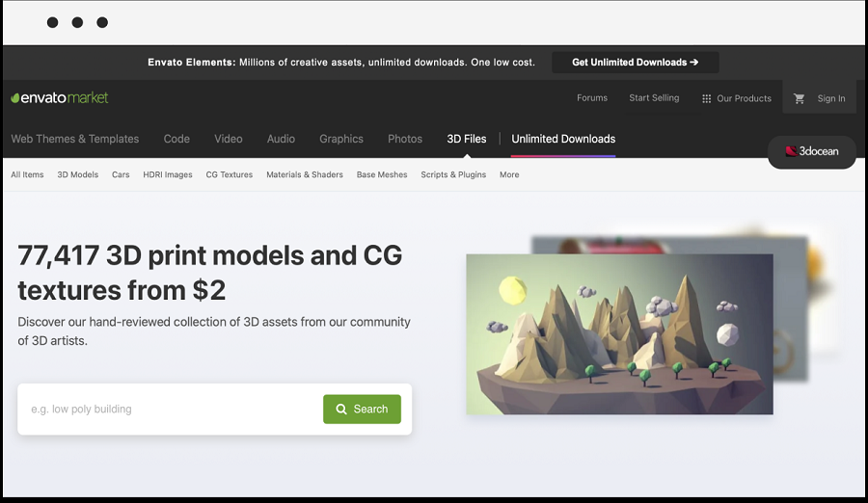The width and height of the screenshot is (868, 503).
Task: Select the 3D Files category
Action: tap(466, 139)
